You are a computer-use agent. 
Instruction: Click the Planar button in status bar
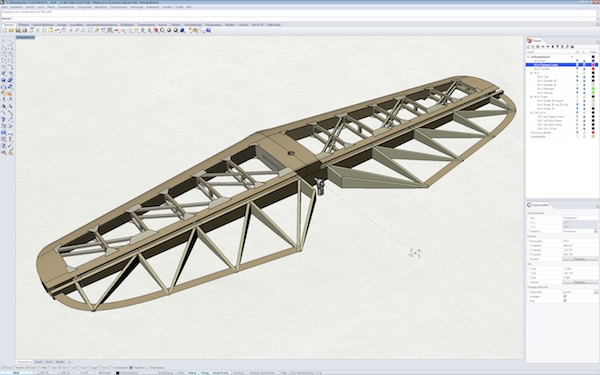(x=192, y=373)
